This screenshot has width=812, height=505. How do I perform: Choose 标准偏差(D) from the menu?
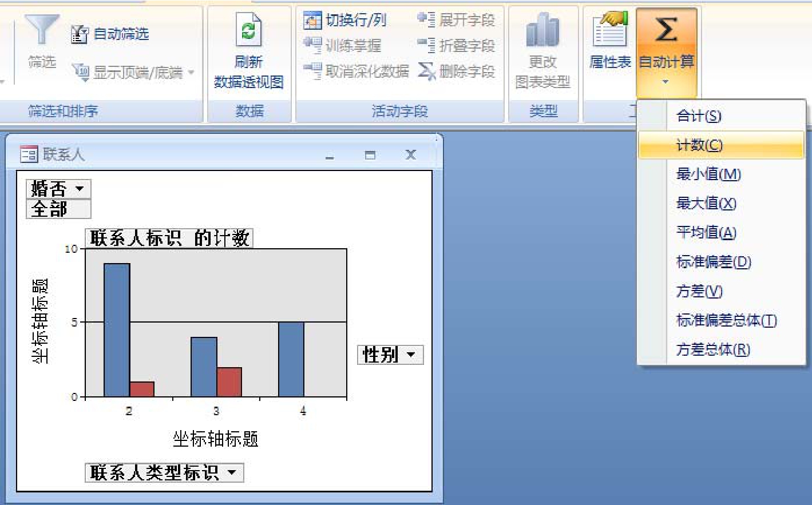click(x=713, y=262)
